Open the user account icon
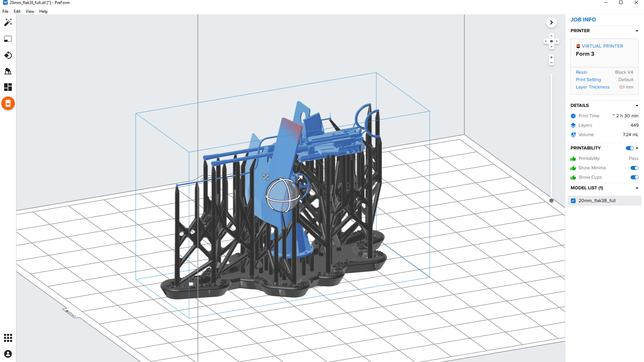This screenshot has height=362, width=644. tap(8, 354)
